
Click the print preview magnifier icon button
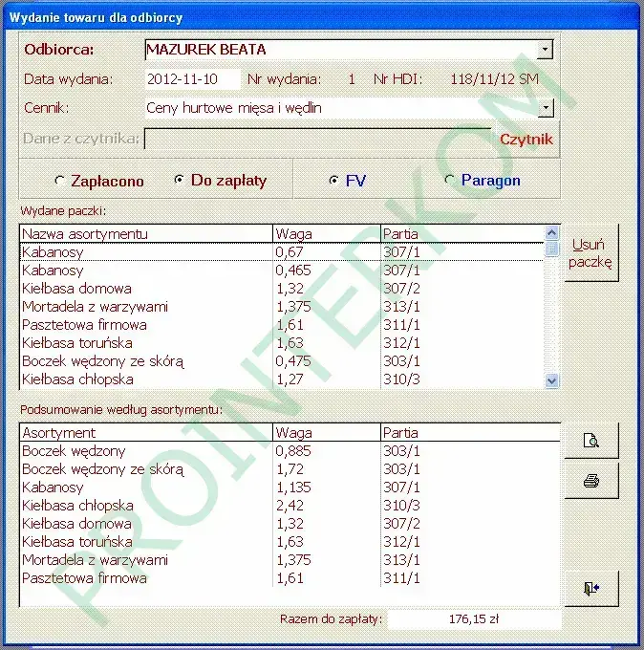tap(591, 441)
